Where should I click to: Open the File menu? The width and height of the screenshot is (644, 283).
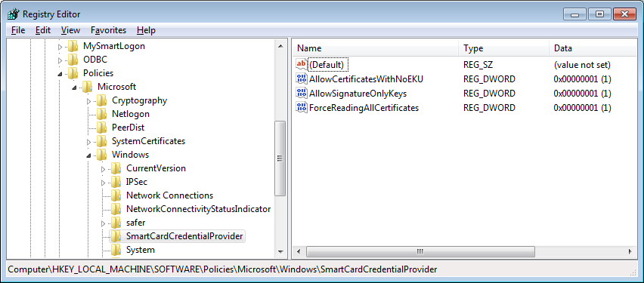pyautogui.click(x=18, y=30)
